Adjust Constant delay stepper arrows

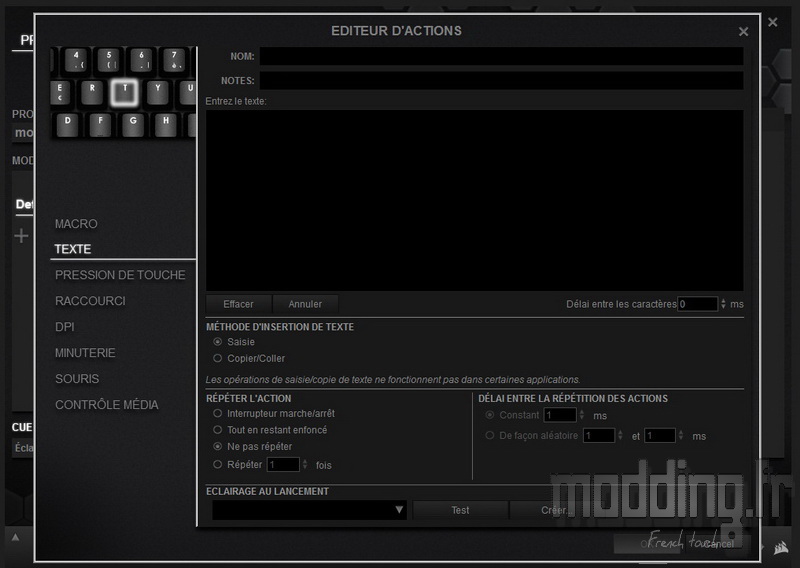(x=582, y=415)
